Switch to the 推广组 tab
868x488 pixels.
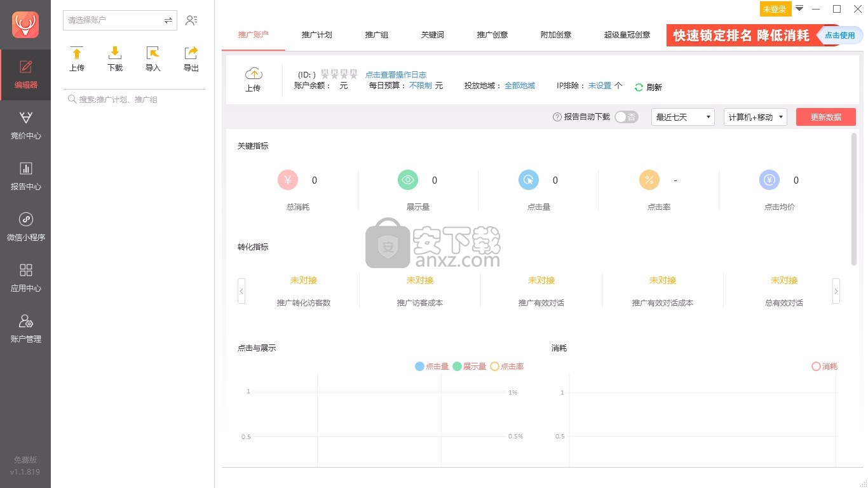377,35
